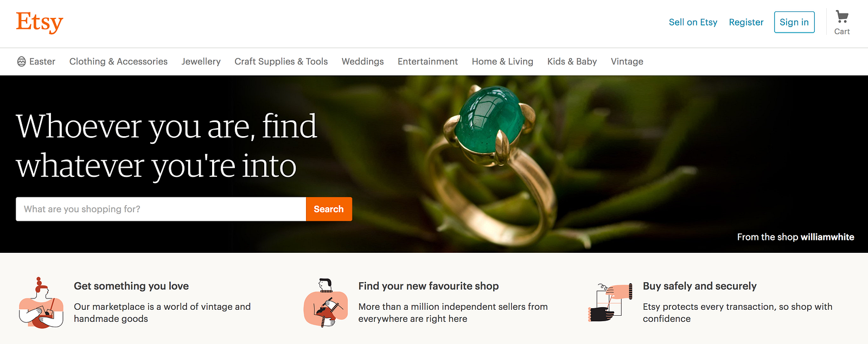Open the Sell on Etsy link

[693, 22]
